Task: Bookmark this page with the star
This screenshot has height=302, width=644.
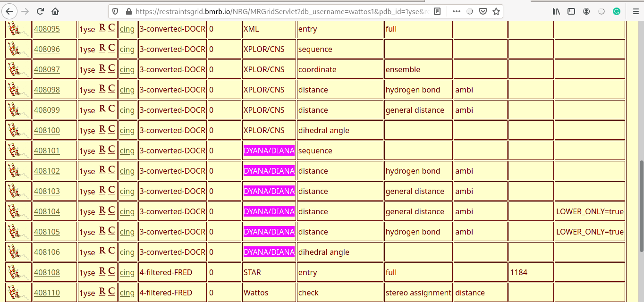Action: tap(496, 11)
